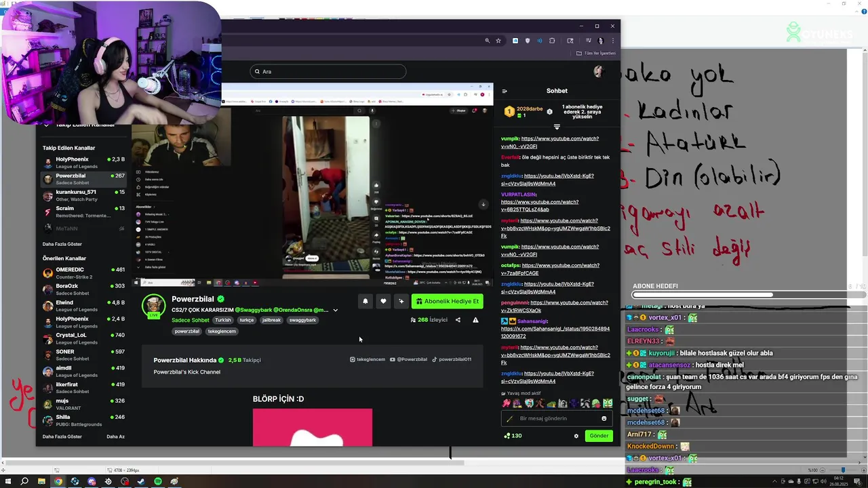
Task: Click the heart follow icon
Action: [x=383, y=302]
